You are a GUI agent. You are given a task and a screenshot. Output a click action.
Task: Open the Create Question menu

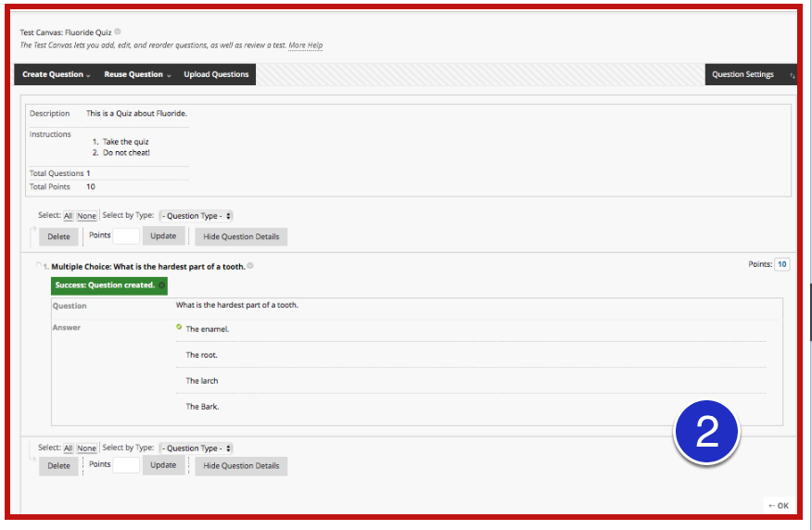click(x=56, y=74)
